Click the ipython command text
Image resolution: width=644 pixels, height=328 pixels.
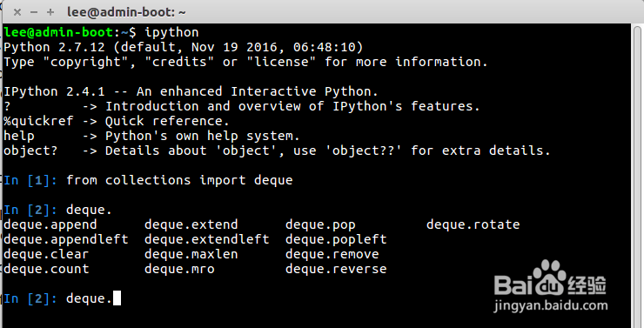[171, 33]
